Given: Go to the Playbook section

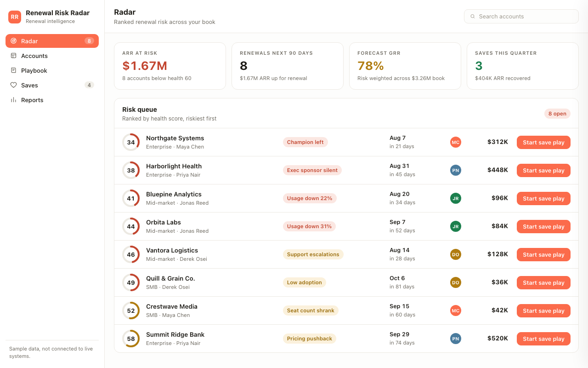Looking at the screenshot, I should point(52,70).
